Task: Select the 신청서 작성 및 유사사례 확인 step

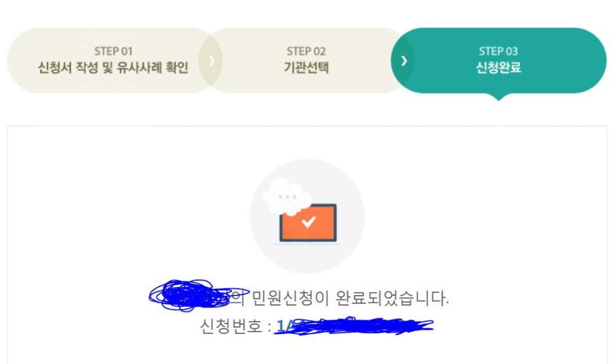Action: 113,68
